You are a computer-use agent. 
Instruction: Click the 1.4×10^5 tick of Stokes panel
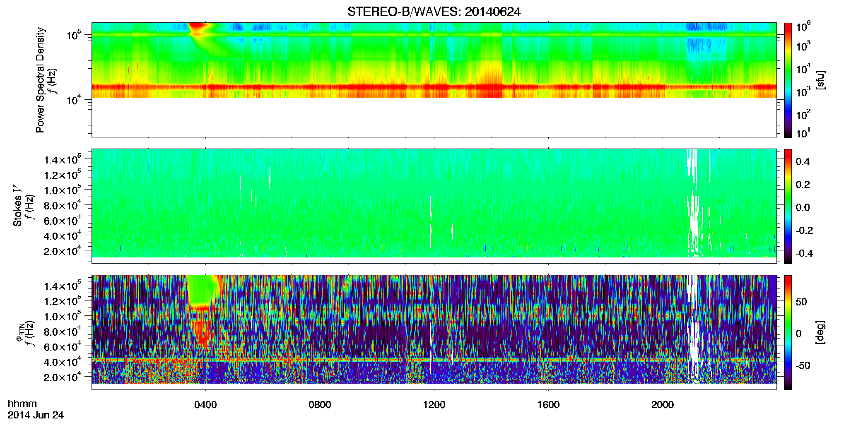[x=63, y=159]
